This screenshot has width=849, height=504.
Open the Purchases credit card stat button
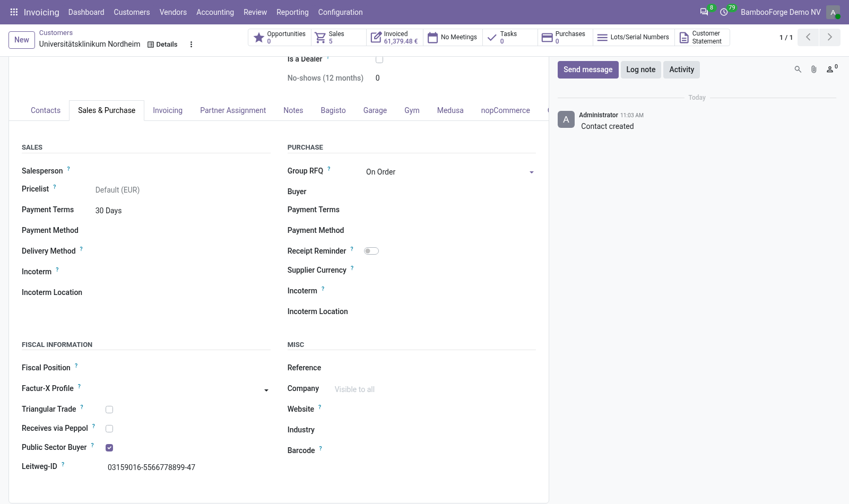pos(565,37)
